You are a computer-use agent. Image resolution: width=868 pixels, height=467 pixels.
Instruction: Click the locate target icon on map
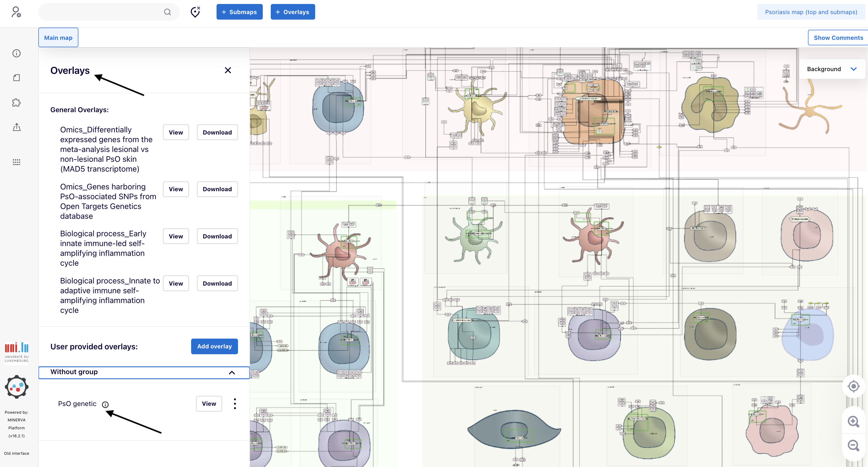[853, 386]
